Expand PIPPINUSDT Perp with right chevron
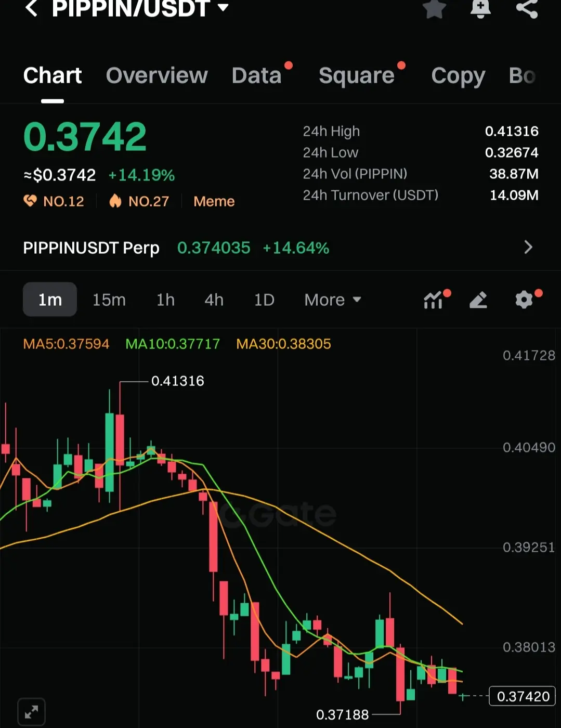Screen dimensions: 561x728 (528, 247)
